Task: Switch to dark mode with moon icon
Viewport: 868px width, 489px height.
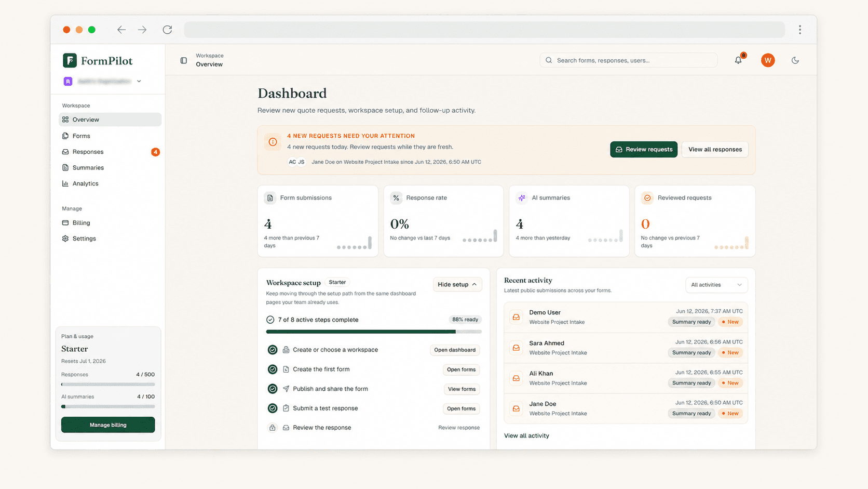Action: [795, 60]
